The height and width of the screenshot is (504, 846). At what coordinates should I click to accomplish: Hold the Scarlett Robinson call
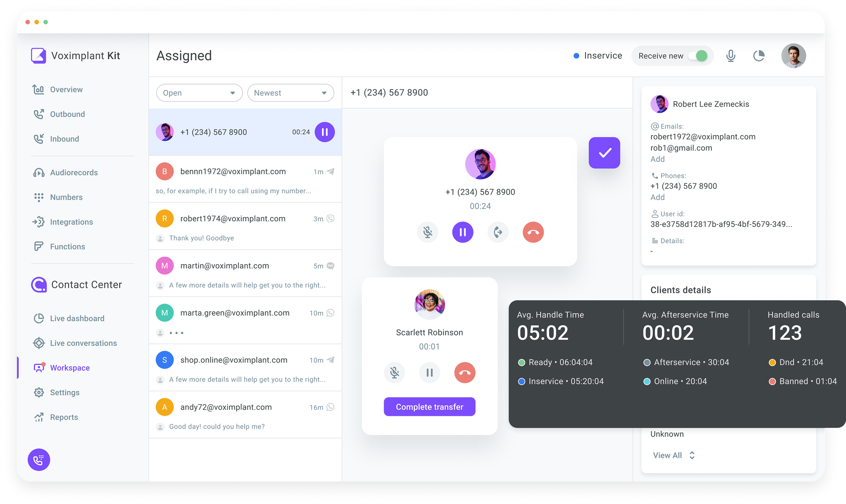tap(429, 373)
